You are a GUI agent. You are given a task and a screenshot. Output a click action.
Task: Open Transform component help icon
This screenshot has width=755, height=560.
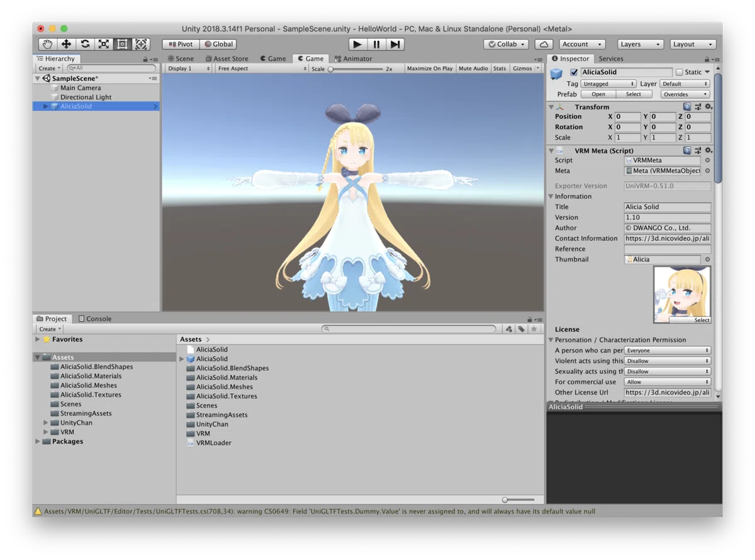(x=687, y=107)
